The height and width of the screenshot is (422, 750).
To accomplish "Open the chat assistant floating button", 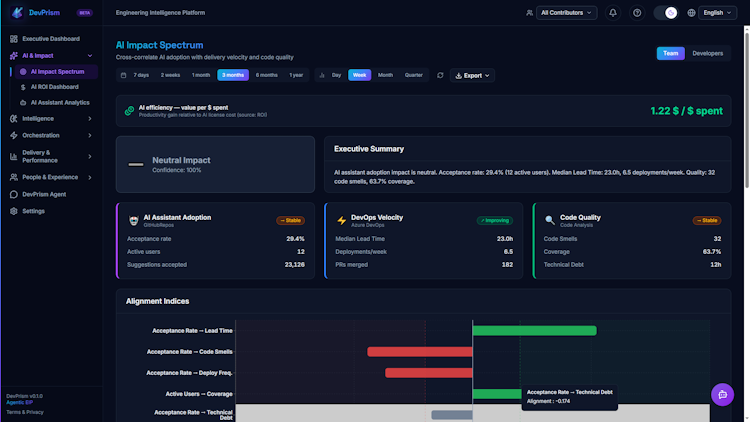I will [x=722, y=395].
